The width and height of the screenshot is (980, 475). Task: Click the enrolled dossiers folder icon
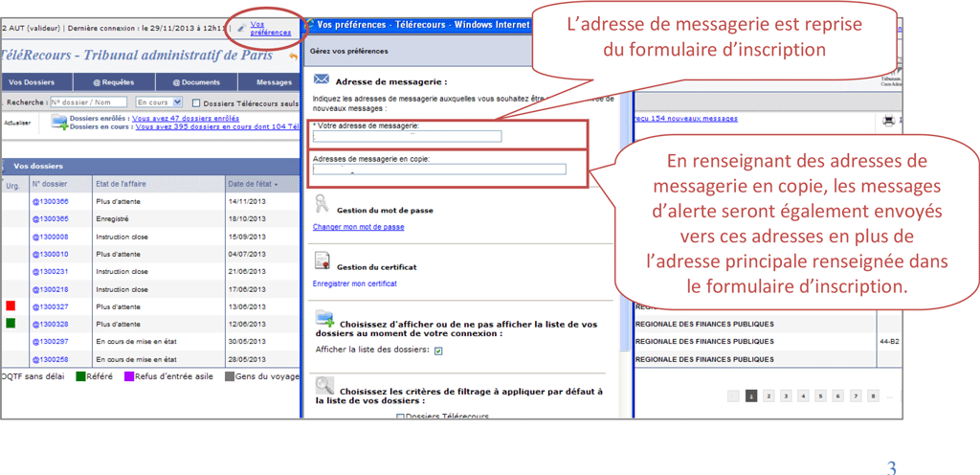(59, 122)
